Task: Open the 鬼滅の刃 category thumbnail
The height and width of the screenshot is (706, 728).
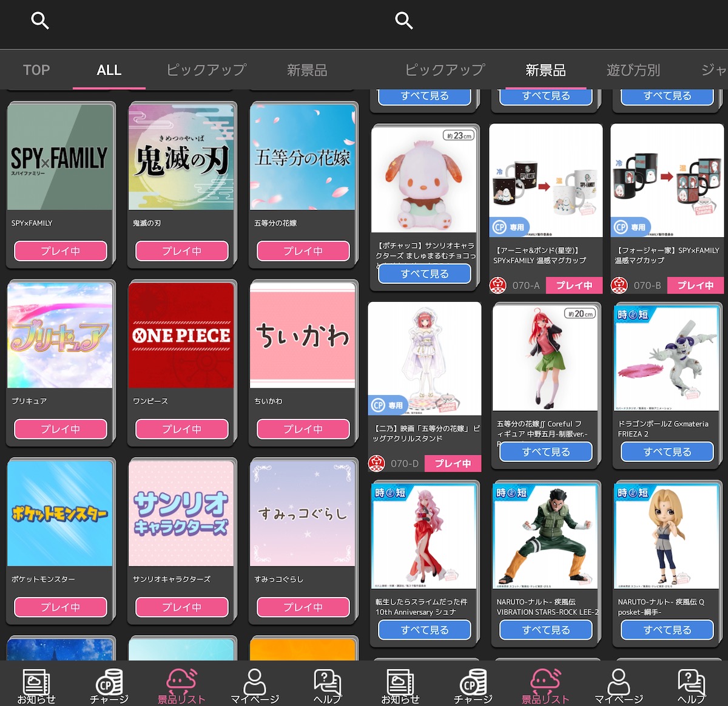Action: pos(181,157)
